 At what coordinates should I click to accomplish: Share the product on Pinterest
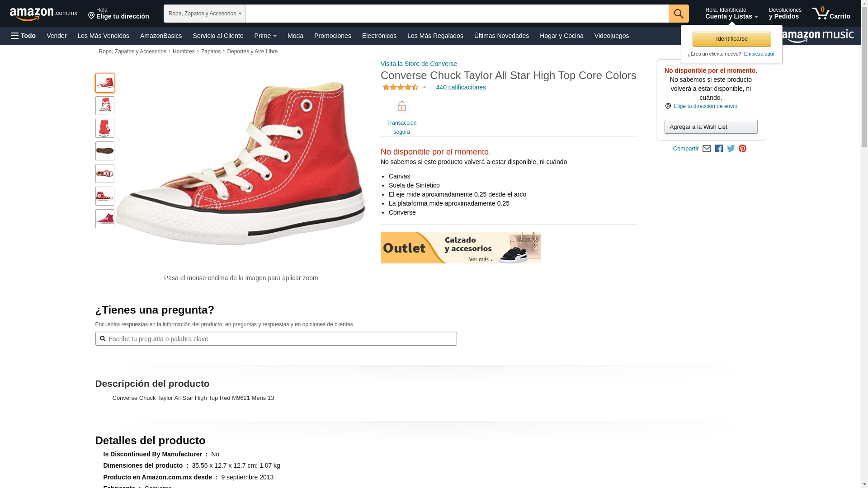tap(743, 149)
